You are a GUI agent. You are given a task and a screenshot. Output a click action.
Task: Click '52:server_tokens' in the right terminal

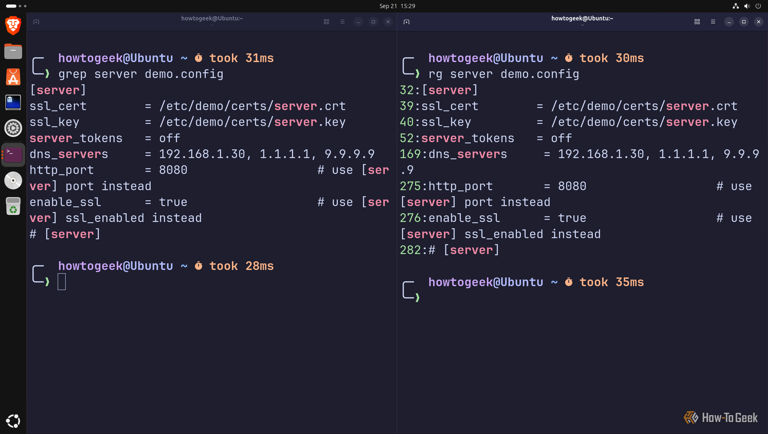coord(457,138)
